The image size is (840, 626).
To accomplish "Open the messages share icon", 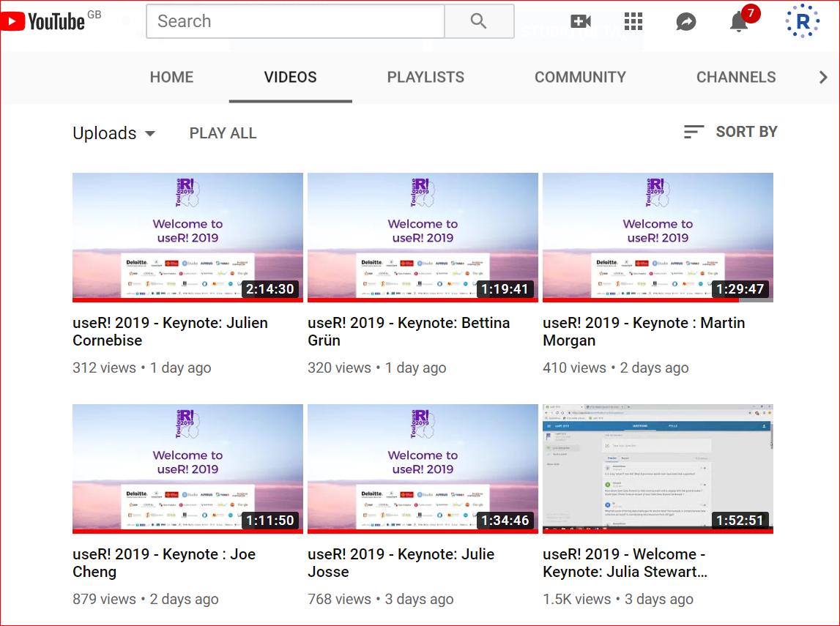I will point(685,21).
